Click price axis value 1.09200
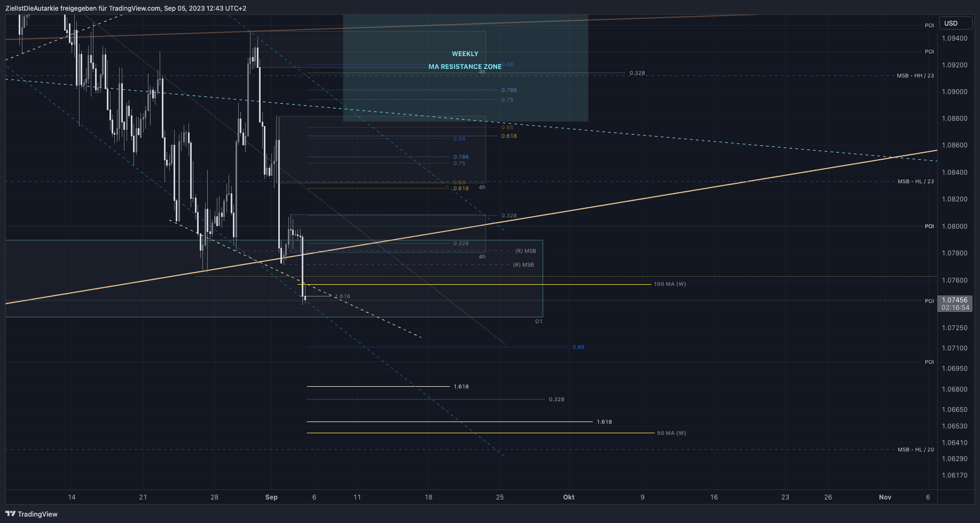980x523 pixels. [955, 65]
